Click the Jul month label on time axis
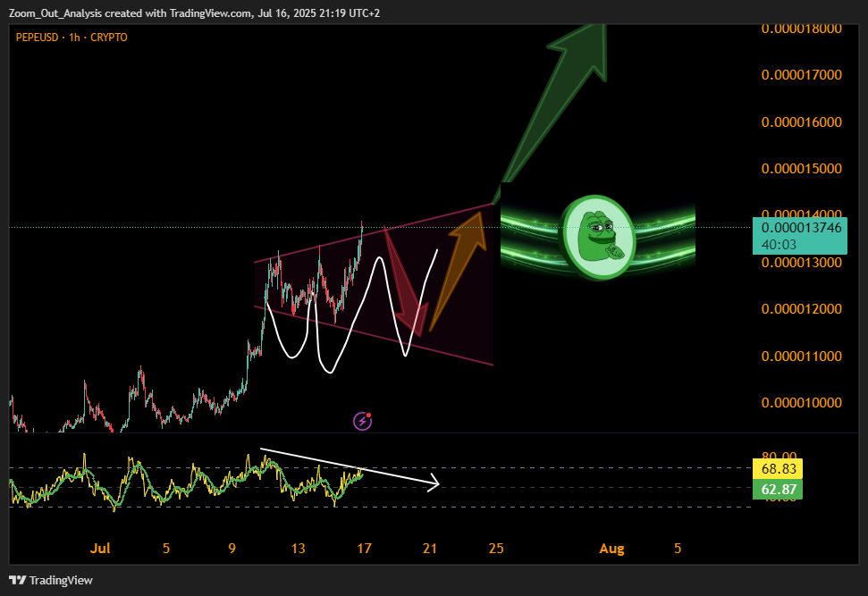 coord(100,549)
